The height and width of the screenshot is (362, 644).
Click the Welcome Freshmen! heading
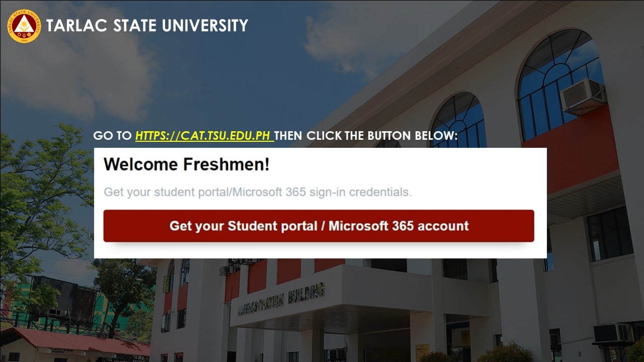click(x=187, y=164)
